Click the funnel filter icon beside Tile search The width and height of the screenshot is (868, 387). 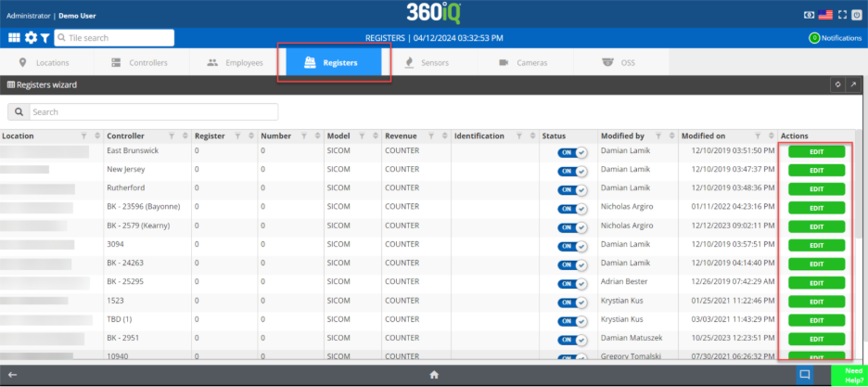pos(45,38)
